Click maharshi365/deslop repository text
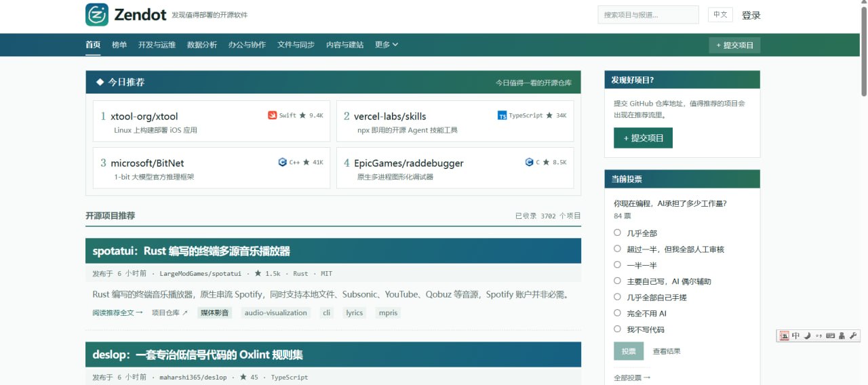This screenshot has height=385, width=868. tap(193, 378)
